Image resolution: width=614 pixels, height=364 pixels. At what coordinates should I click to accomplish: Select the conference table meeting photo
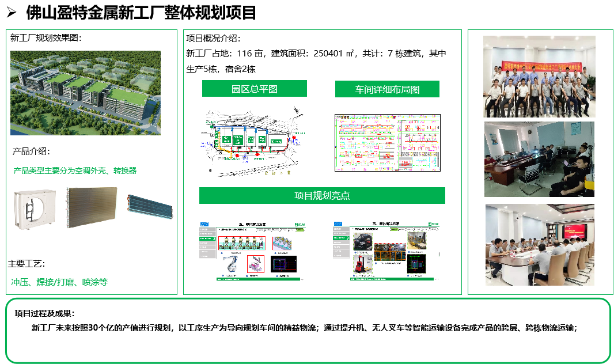(540, 245)
